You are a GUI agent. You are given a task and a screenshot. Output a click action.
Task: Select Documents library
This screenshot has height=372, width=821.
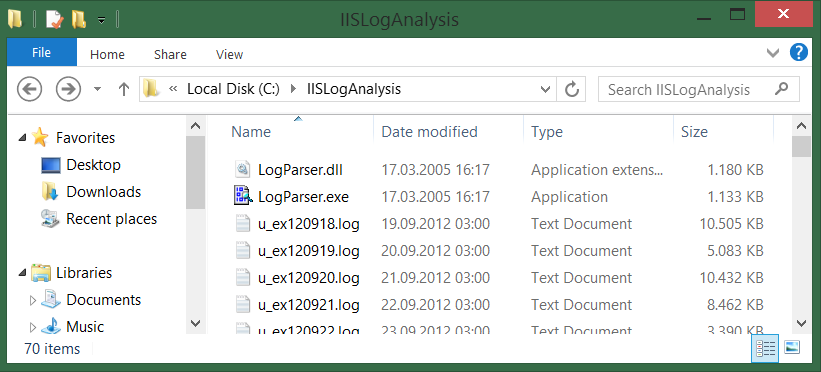(x=104, y=300)
